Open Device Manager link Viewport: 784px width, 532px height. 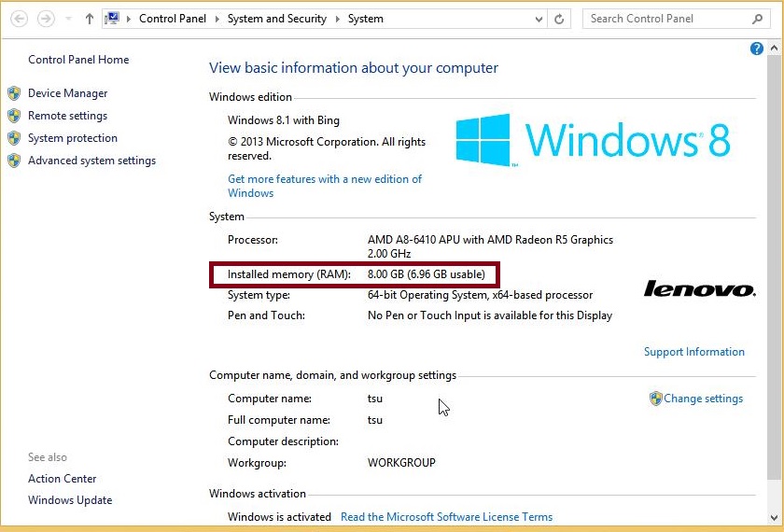pyautogui.click(x=67, y=93)
